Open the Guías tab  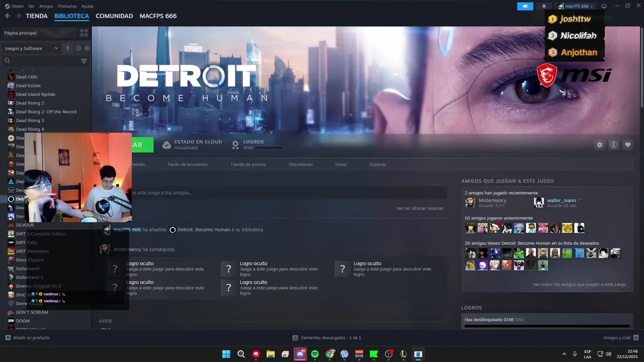pos(341,164)
